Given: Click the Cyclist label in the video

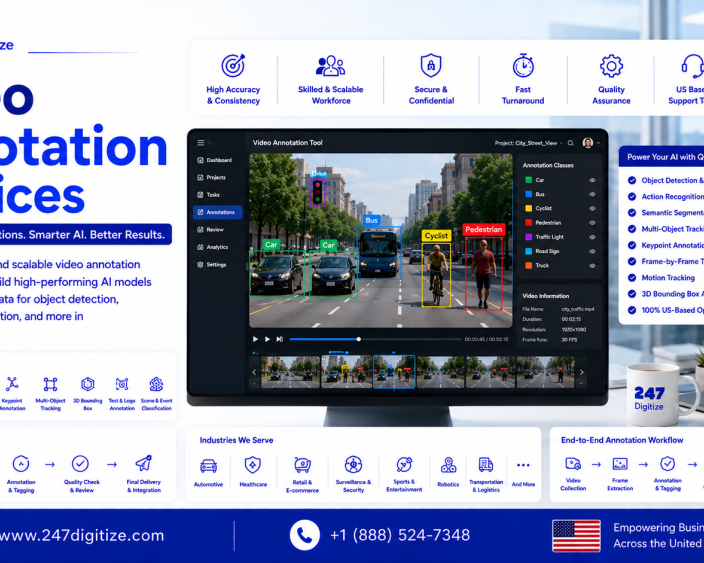Looking at the screenshot, I should coord(436,236).
